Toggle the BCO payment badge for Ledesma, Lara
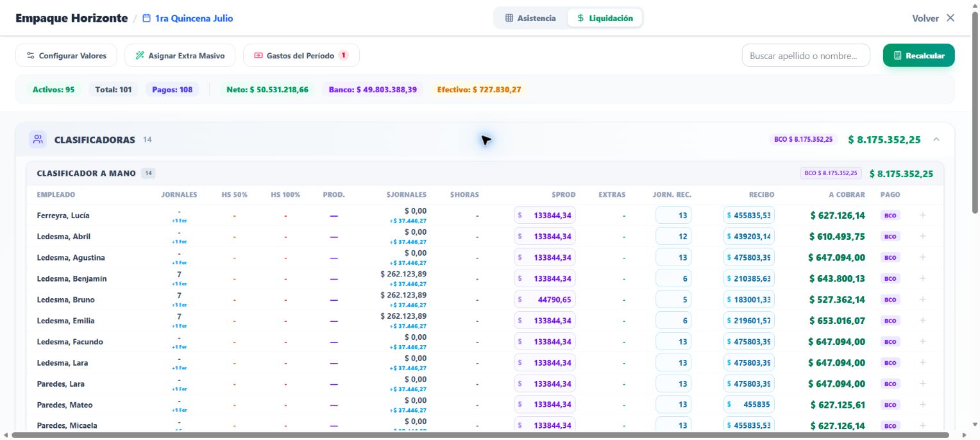 (x=890, y=363)
